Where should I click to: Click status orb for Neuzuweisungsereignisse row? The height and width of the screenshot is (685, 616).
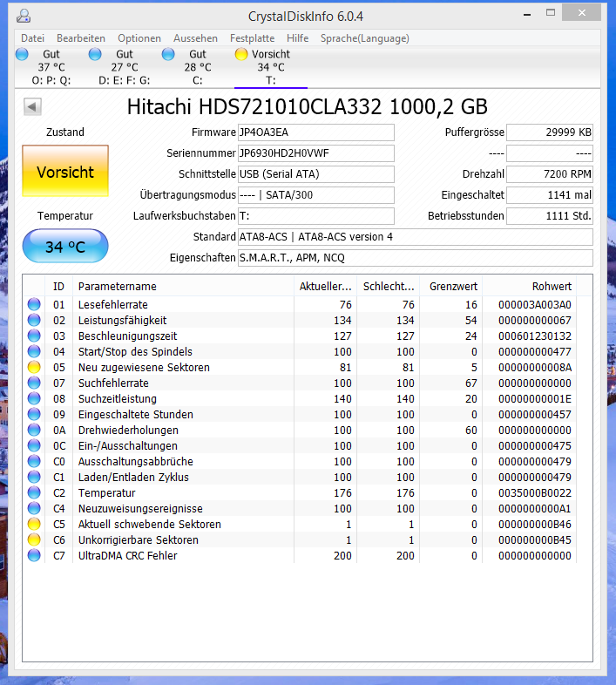pos(34,508)
